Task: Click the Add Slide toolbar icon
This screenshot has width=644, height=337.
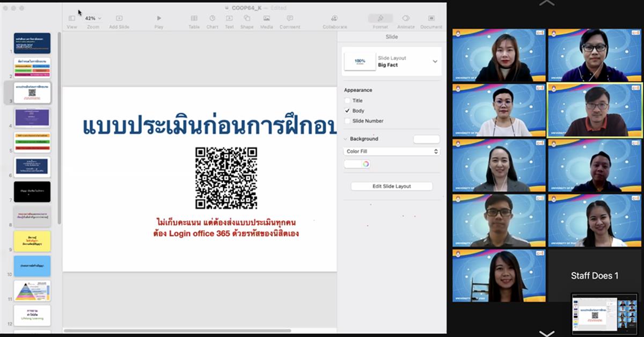Action: (119, 18)
